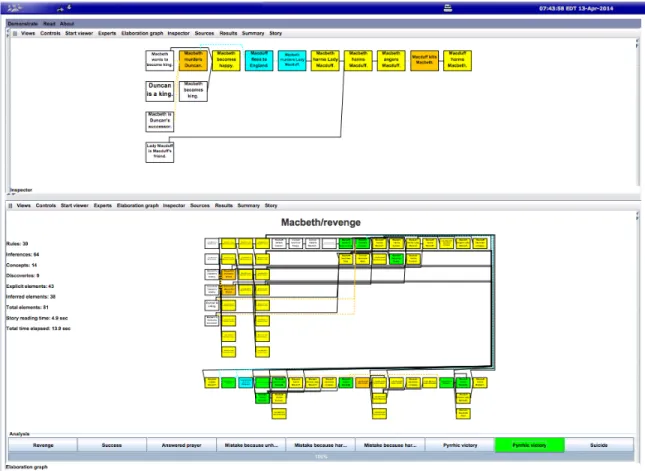This screenshot has height=471, width=645.
Task: Select Elaboration graph tab in Macbeth/revenge panel
Action: pos(138,206)
